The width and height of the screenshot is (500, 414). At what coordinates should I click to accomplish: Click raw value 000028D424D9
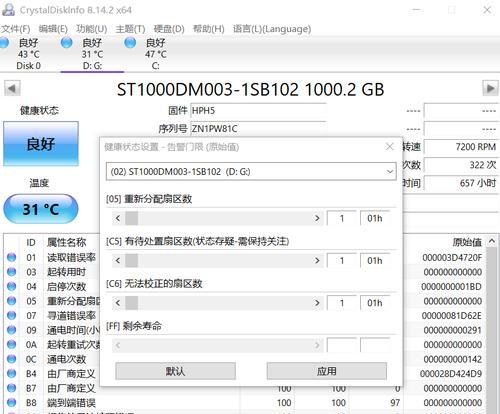(451, 374)
